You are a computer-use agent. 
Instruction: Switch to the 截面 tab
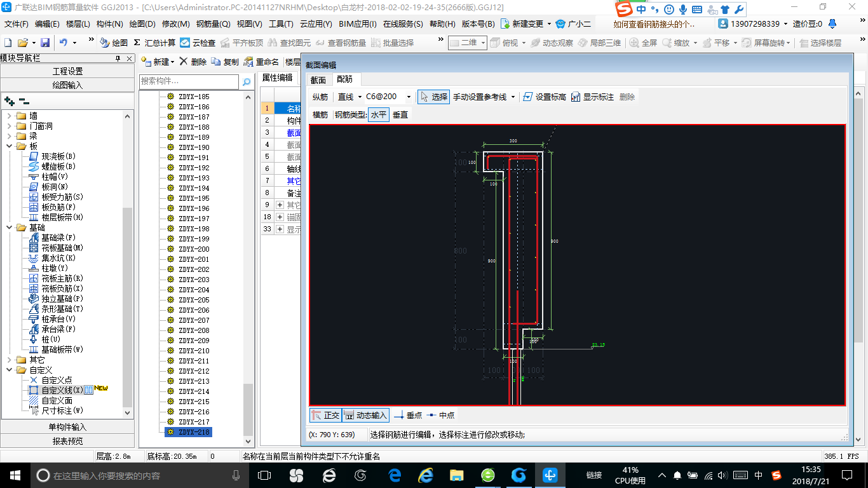(318, 79)
